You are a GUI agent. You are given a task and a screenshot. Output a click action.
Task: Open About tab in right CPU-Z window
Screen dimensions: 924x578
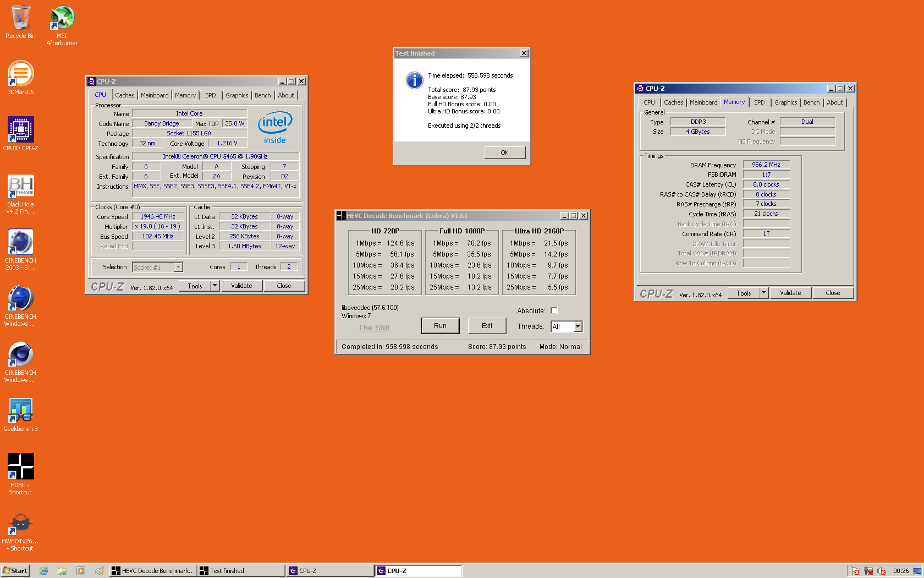[x=835, y=102]
